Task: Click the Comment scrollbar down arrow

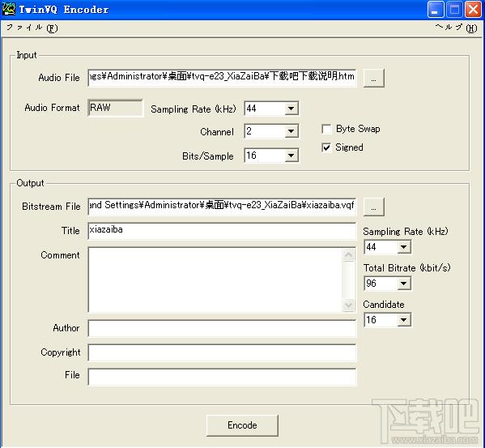Action: [x=349, y=305]
